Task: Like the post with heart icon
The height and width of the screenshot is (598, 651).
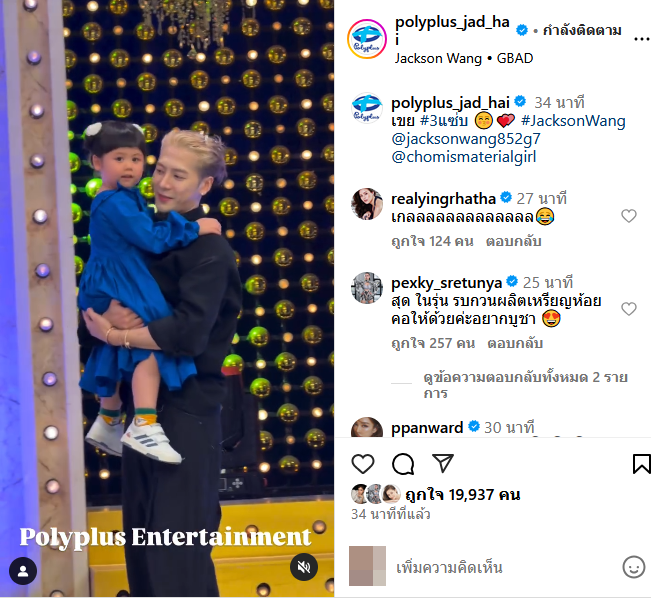Action: 363,463
